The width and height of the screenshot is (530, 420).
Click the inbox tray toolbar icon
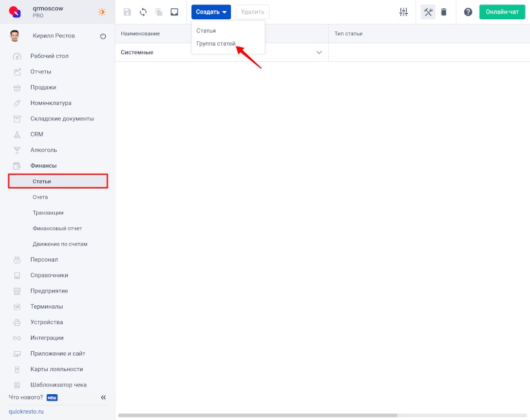(x=175, y=12)
